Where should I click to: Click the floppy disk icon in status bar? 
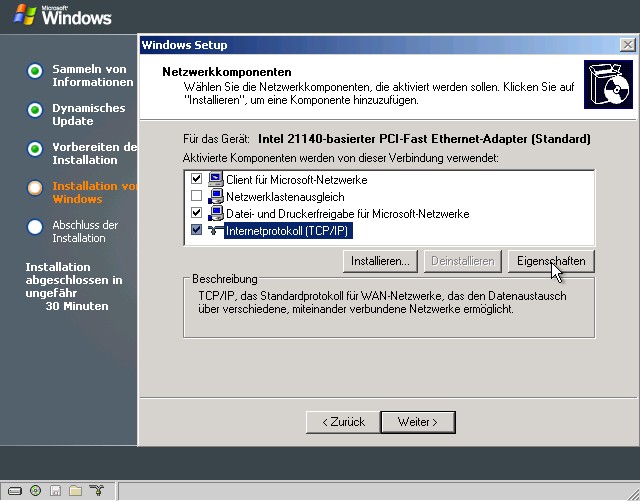56,491
